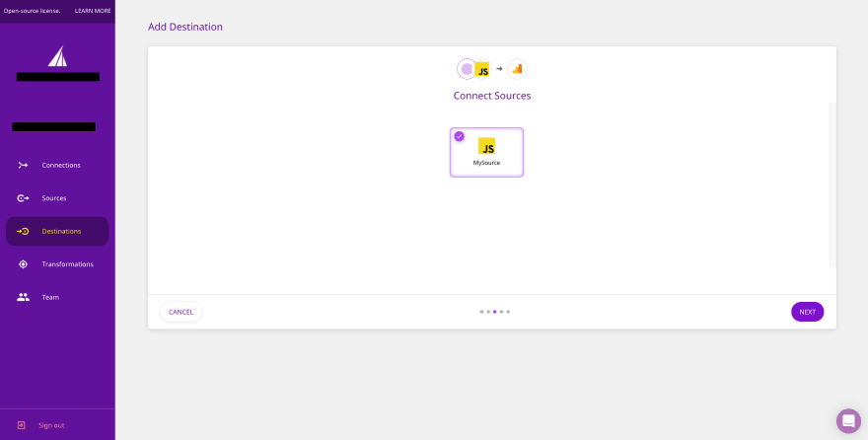The image size is (868, 440).
Task: Select the last step dot
Action: [508, 312]
